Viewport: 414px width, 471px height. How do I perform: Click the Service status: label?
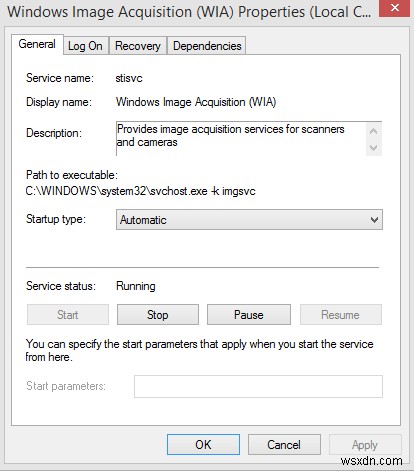61,286
